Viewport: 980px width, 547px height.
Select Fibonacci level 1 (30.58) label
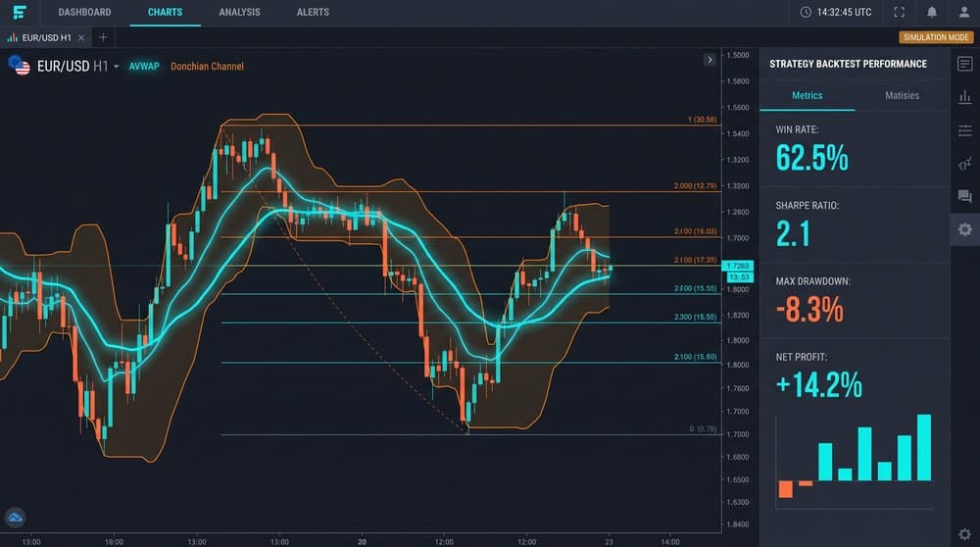tap(702, 120)
